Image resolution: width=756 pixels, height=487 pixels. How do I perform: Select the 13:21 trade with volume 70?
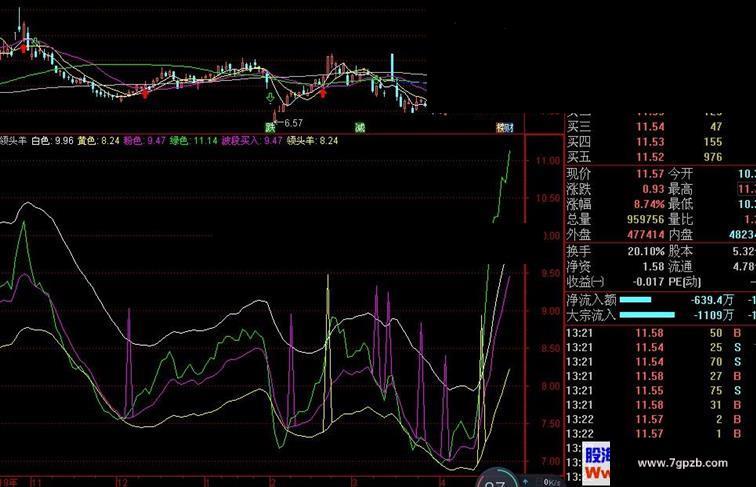(653, 362)
